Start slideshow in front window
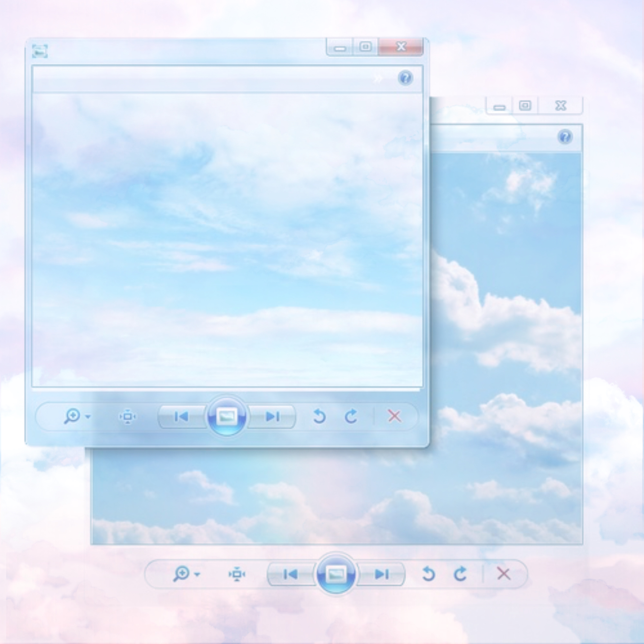 click(x=227, y=416)
